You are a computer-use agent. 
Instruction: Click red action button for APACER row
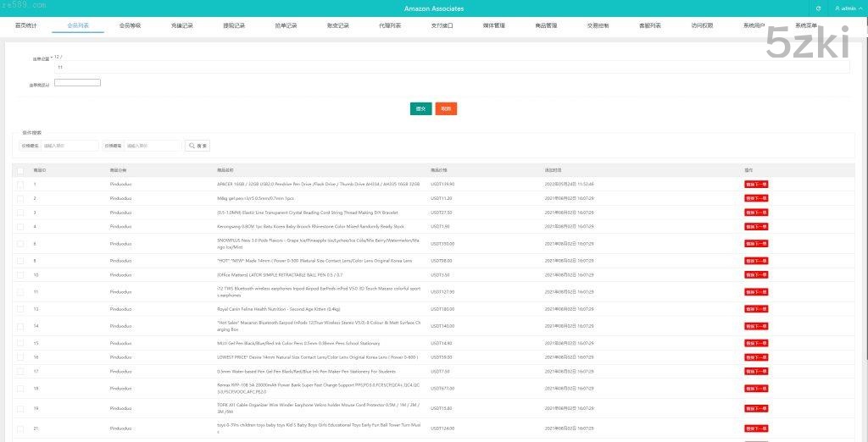[755, 184]
